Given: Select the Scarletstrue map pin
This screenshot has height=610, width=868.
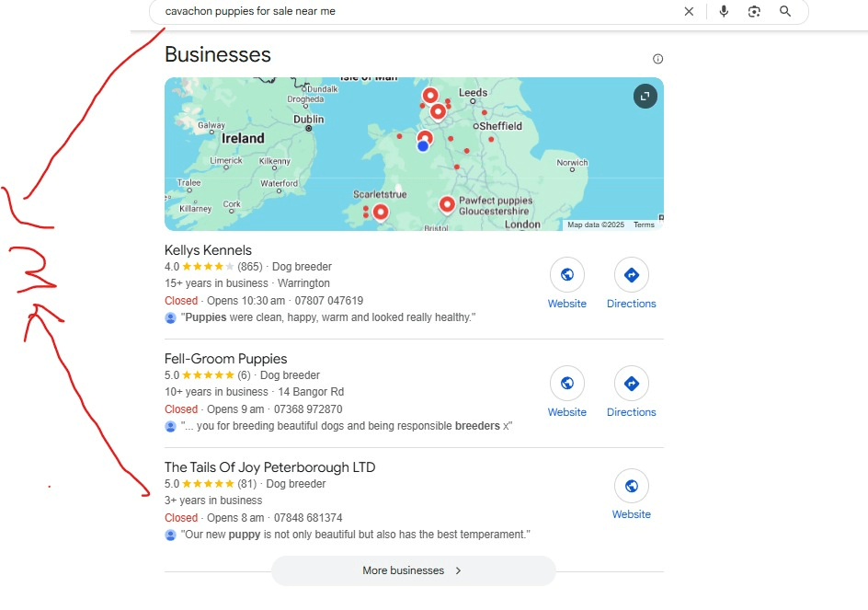Looking at the screenshot, I should (x=381, y=213).
